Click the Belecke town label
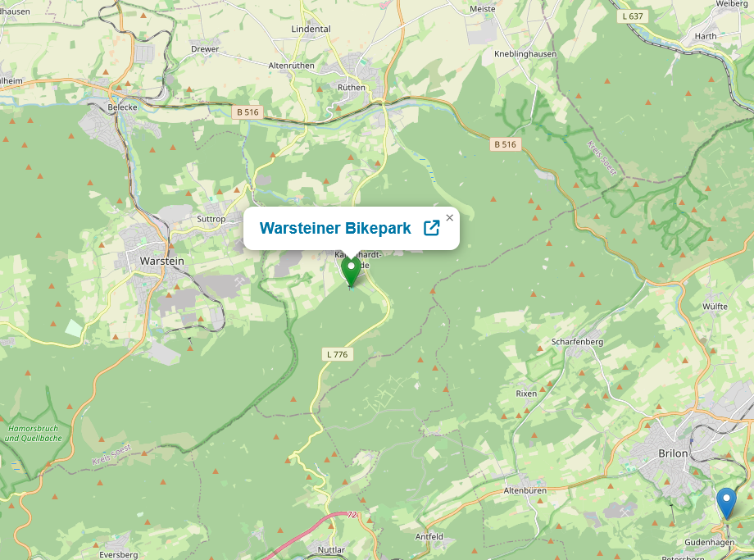 click(x=122, y=107)
